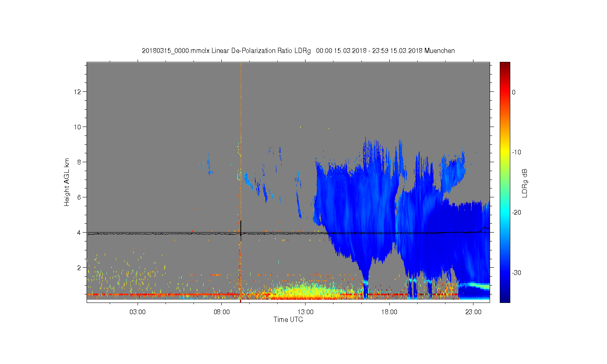Select the 23:00 time tick label
607x364 pixels.
pos(473,312)
